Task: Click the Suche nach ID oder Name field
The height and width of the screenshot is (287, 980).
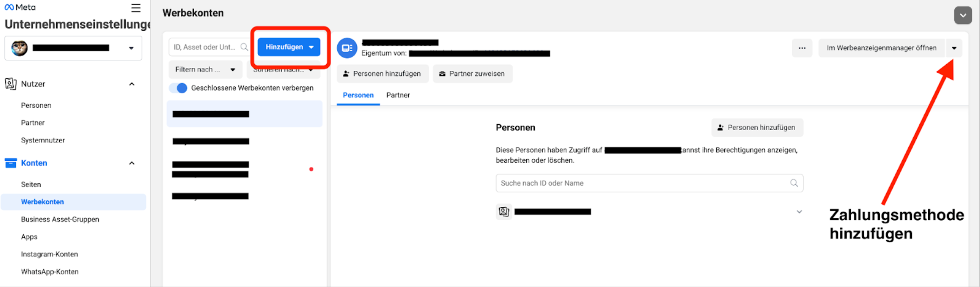Action: (641, 183)
